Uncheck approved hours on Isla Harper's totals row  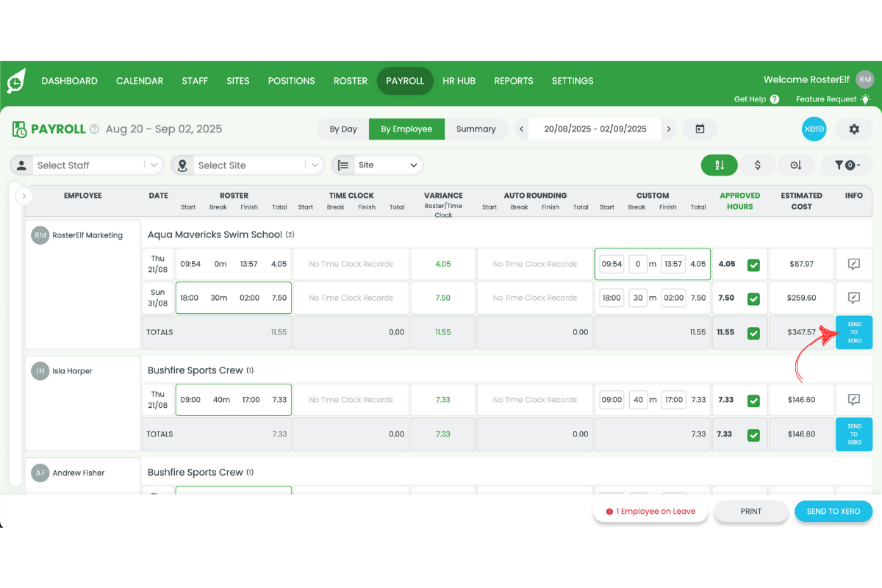pyautogui.click(x=753, y=434)
